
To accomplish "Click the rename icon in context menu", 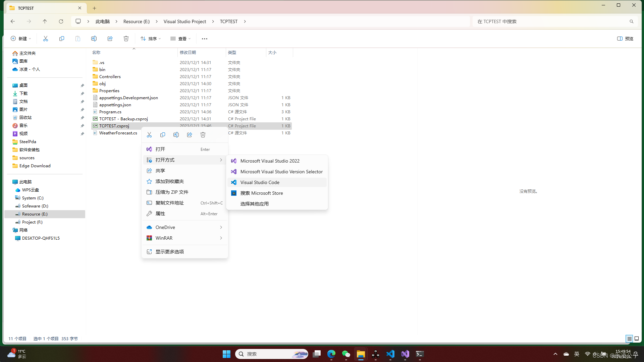I will pyautogui.click(x=176, y=135).
